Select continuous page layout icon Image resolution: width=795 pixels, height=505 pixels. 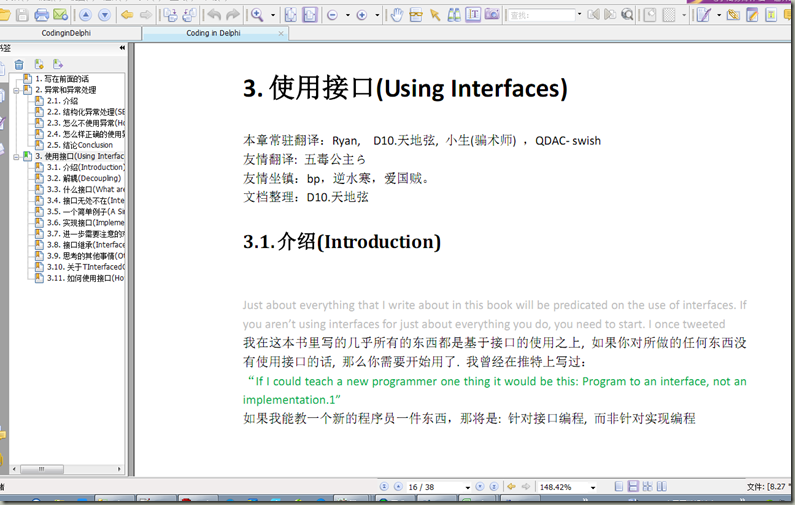633,487
